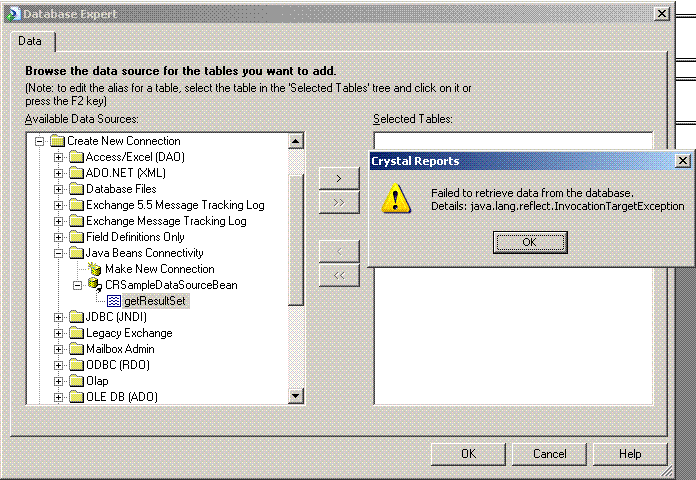Click the Cancel button
This screenshot has height=480, width=696.
(x=550, y=454)
